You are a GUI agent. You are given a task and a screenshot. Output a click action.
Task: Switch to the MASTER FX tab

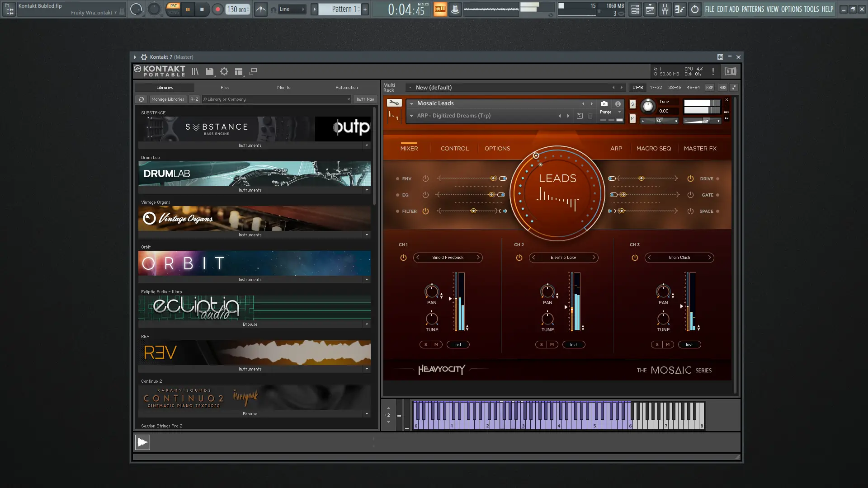coord(700,148)
